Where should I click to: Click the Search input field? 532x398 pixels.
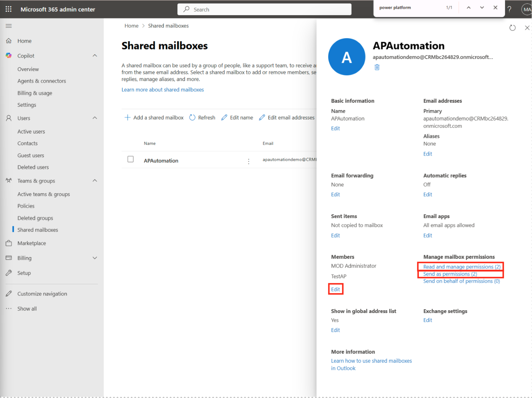pyautogui.click(x=264, y=9)
